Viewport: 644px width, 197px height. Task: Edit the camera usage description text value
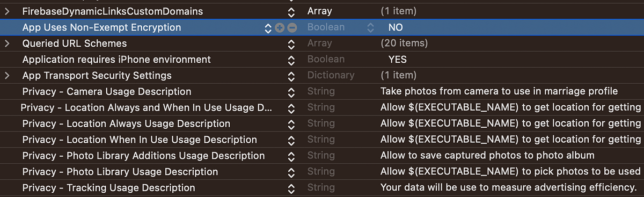[x=499, y=92]
